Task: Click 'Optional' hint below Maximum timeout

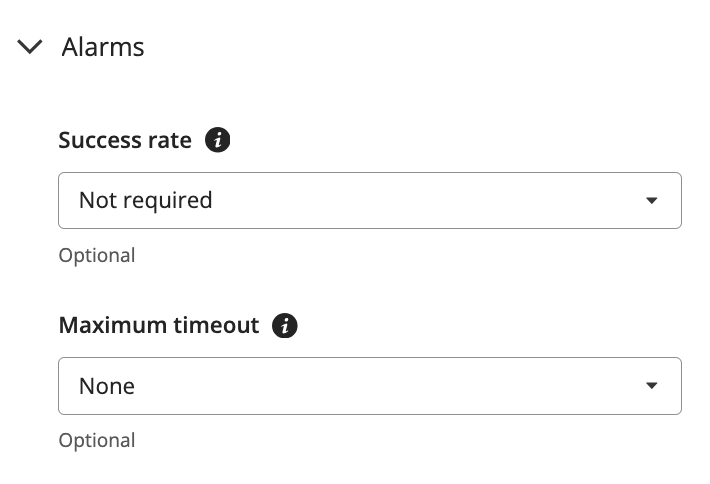Action: click(97, 441)
